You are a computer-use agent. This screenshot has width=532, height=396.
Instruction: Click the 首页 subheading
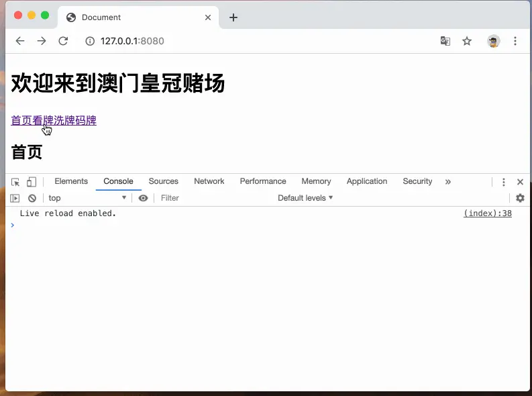[27, 152]
